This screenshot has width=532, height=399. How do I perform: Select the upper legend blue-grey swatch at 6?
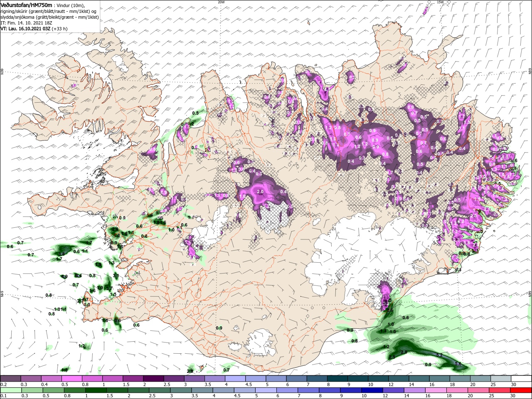(296, 379)
